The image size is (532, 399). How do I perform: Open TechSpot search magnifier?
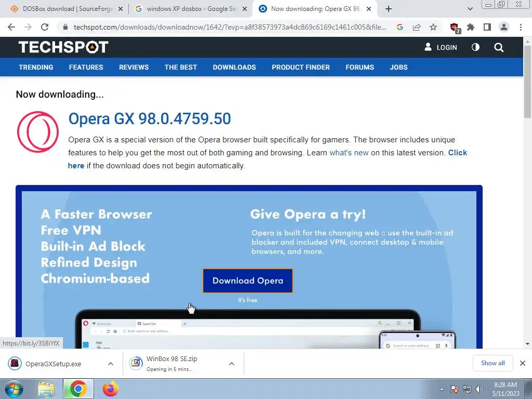pos(499,47)
